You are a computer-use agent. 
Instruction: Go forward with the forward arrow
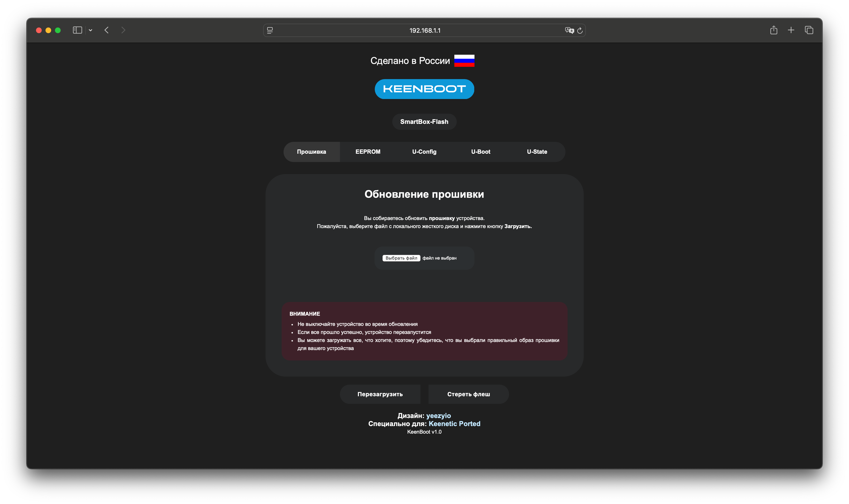point(123,30)
